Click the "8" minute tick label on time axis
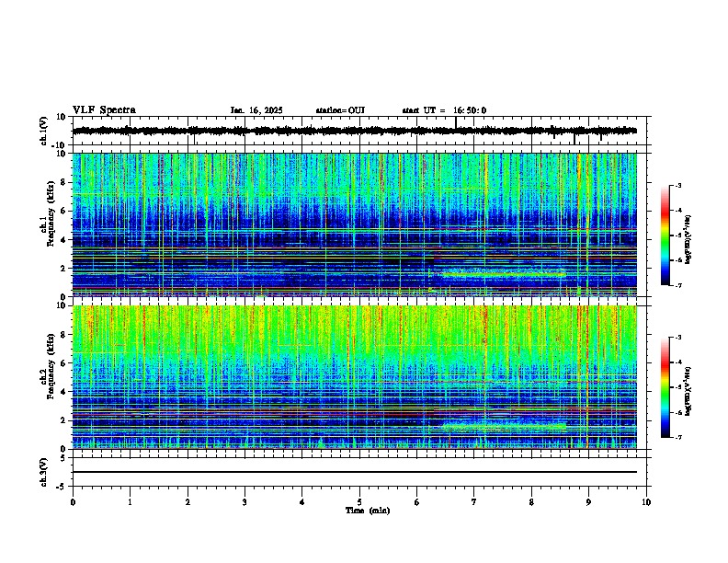Viewport: 728px width, 563px height. [531, 502]
